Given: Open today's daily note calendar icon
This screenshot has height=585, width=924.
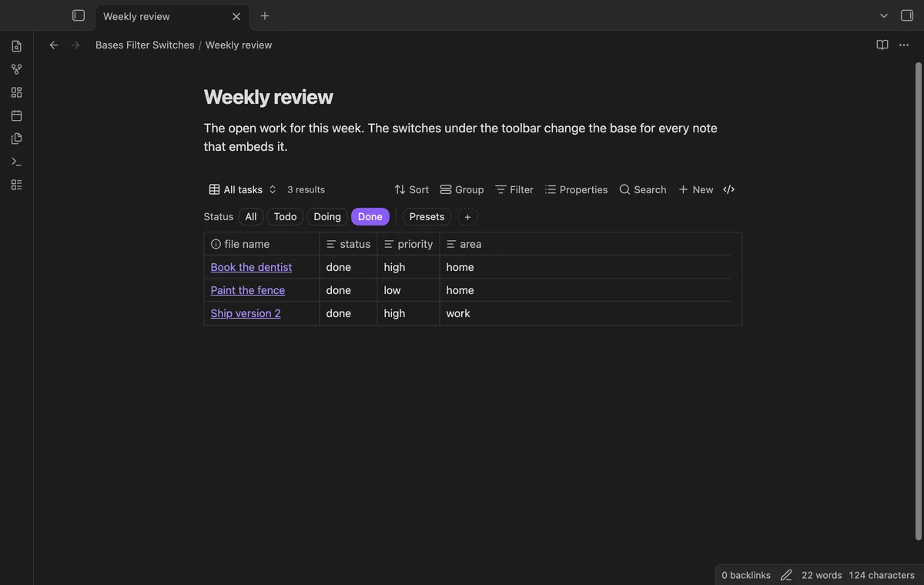Looking at the screenshot, I should pos(16,115).
